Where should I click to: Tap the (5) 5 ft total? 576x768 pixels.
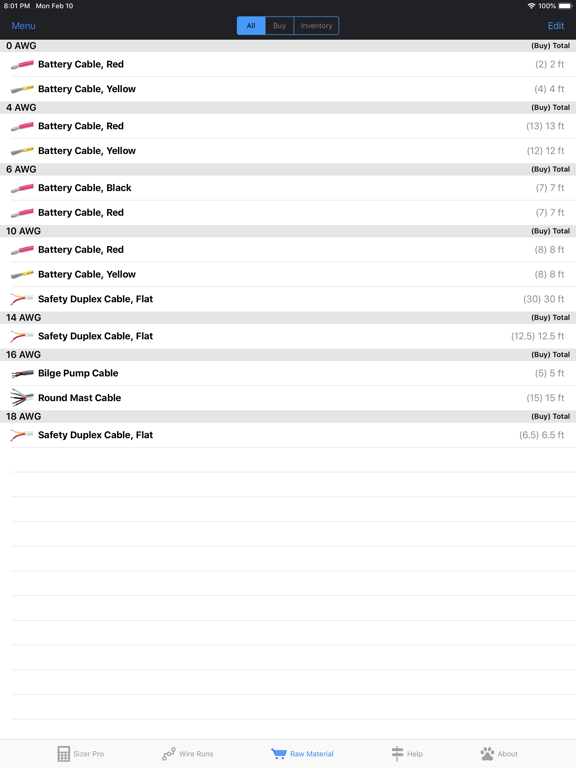pos(549,373)
